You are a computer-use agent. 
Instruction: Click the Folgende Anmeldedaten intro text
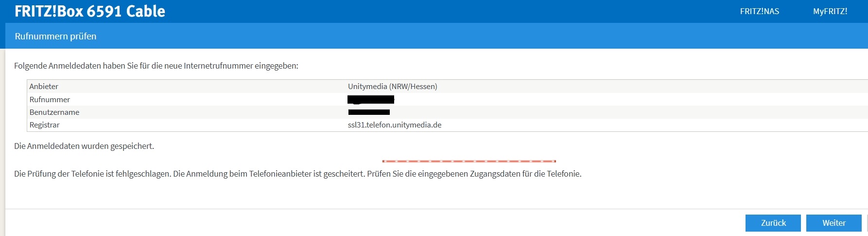click(156, 66)
